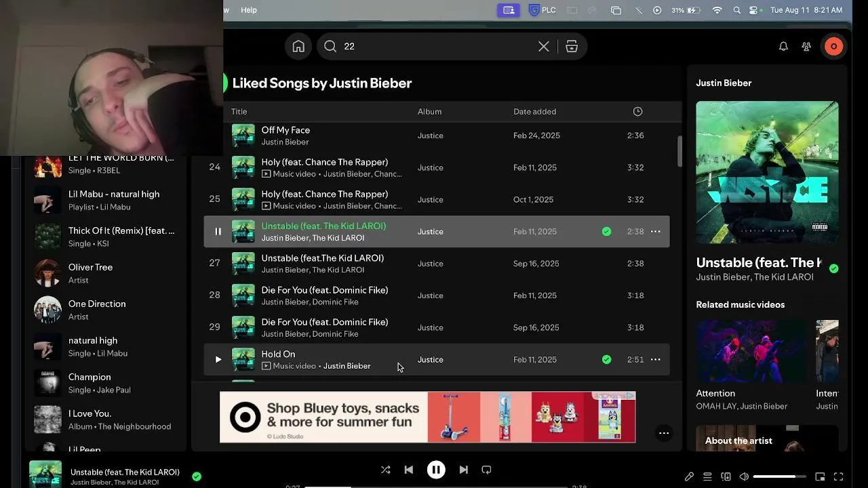Enter full screen mode

tap(838, 476)
